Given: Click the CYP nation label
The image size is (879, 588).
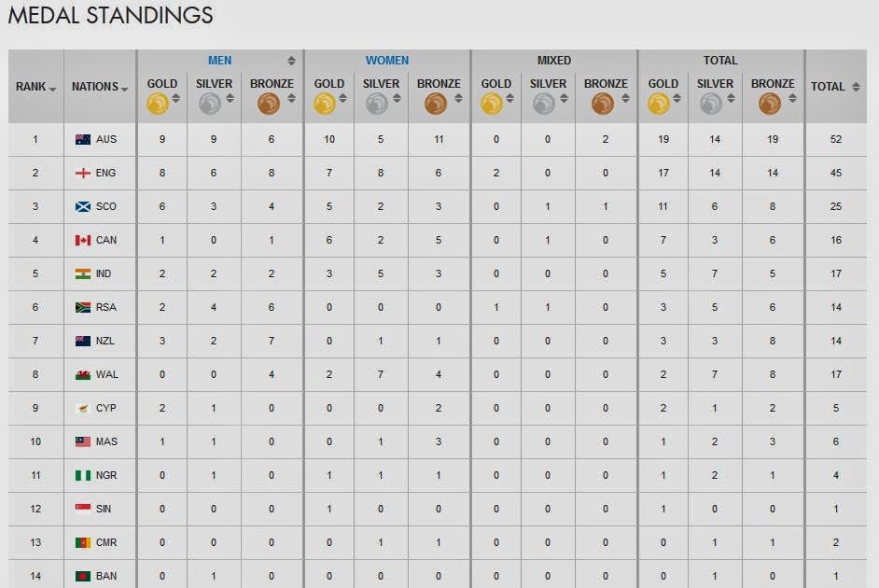Looking at the screenshot, I should point(106,408).
